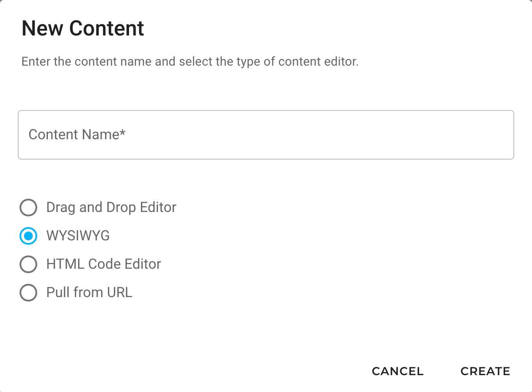532x392 pixels.
Task: Select the Drag and Drop Editor radio button
Action: pos(28,208)
